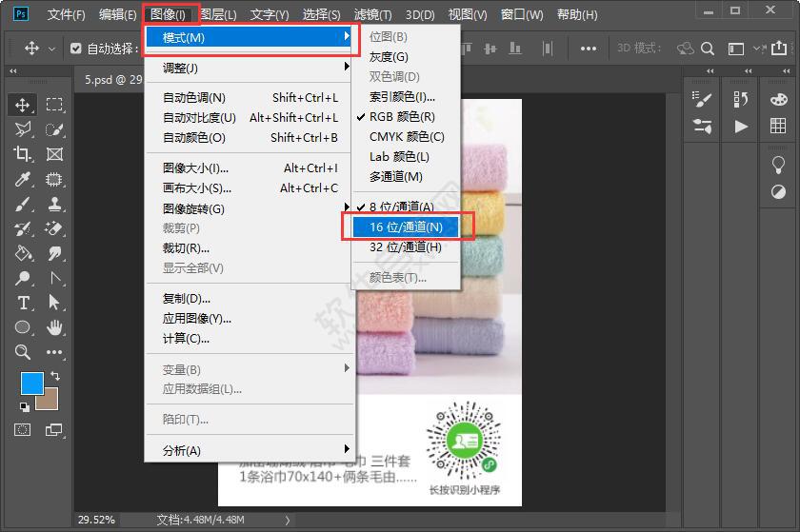Toggle Quick Mask mode icon
Image resolution: width=800 pixels, height=532 pixels.
tap(22, 430)
